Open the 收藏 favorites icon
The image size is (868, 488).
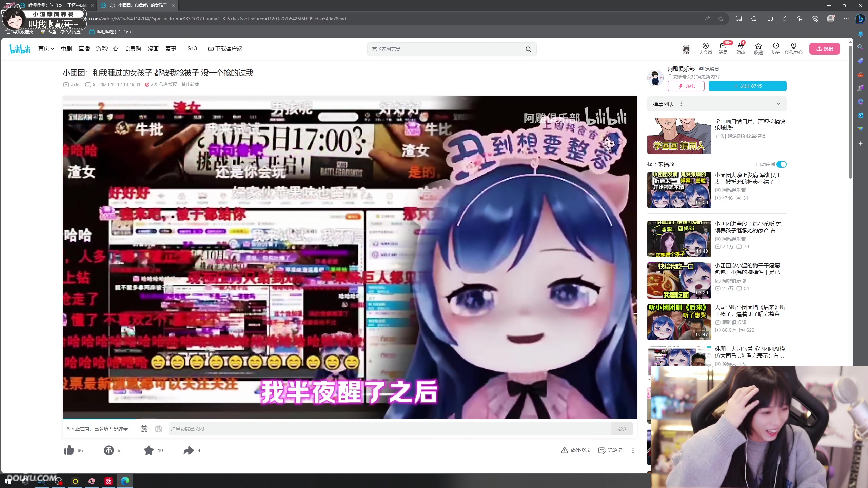(x=758, y=48)
